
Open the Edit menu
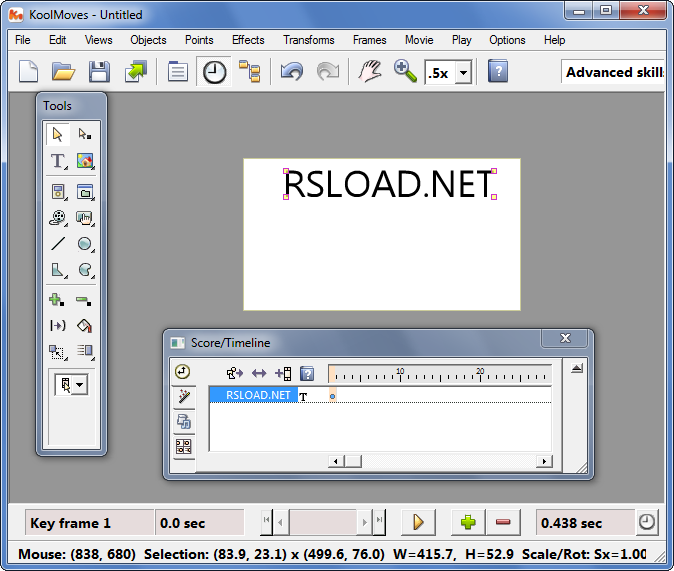tap(58, 40)
